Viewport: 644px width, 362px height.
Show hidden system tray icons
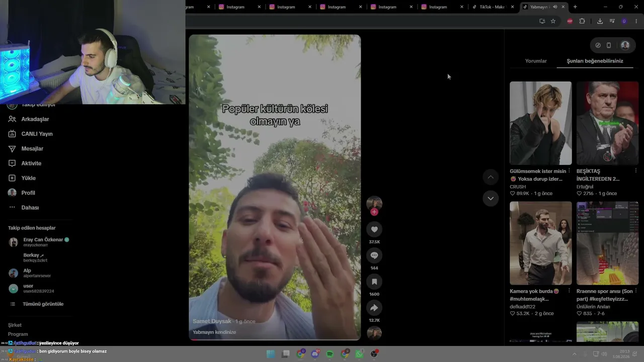point(574,354)
